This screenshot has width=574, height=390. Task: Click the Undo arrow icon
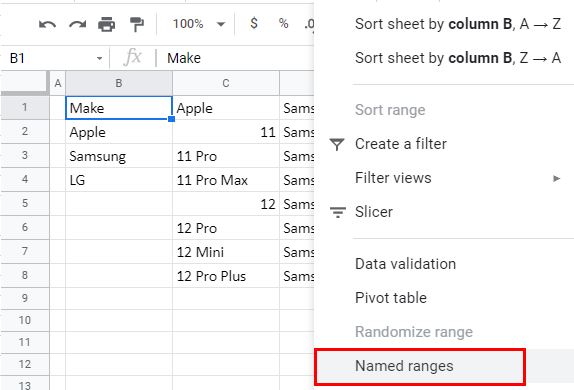pos(47,25)
